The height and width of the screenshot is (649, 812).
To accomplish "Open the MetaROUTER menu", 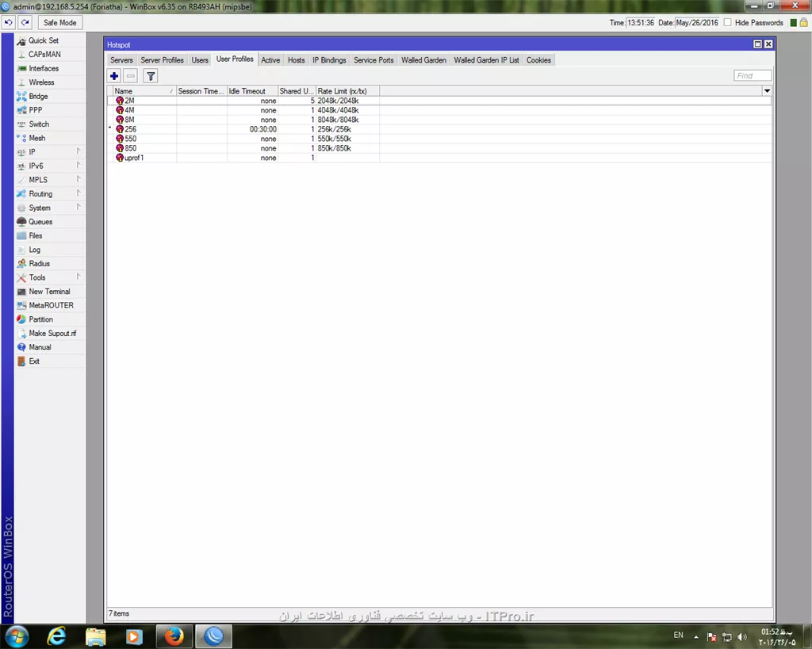I will (51, 306).
